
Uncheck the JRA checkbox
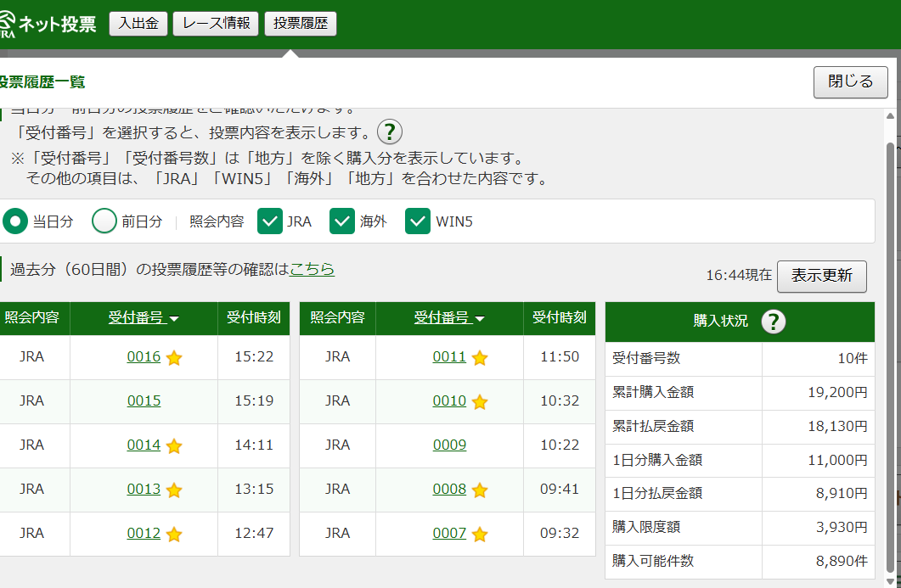click(270, 221)
